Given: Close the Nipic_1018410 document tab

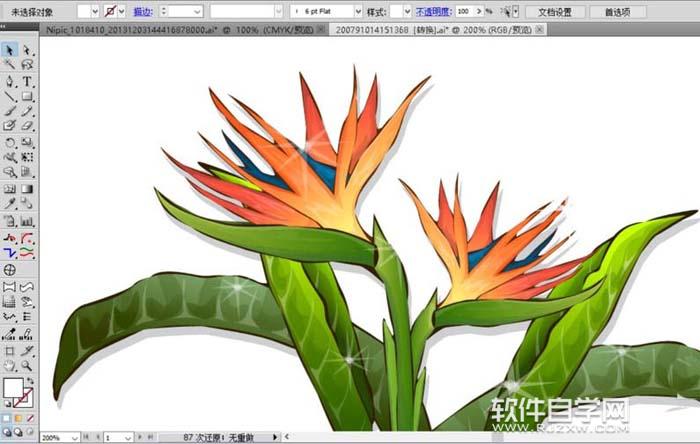Looking at the screenshot, I should 320,29.
